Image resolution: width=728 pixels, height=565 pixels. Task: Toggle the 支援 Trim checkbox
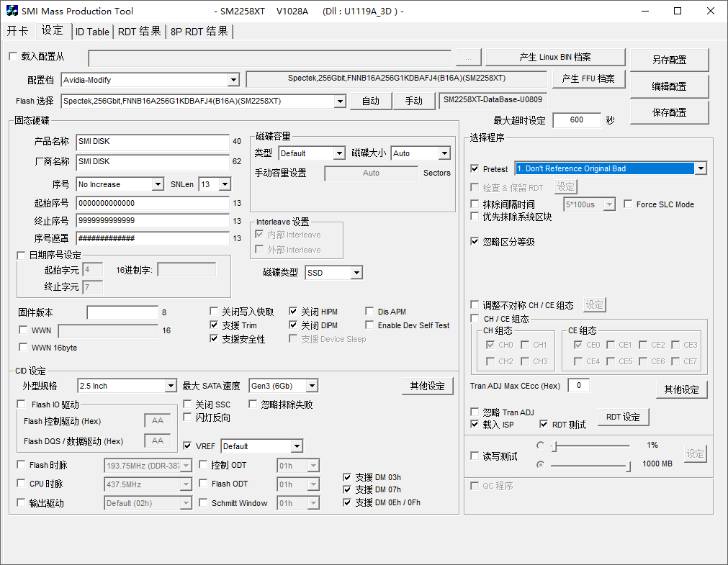coord(215,325)
